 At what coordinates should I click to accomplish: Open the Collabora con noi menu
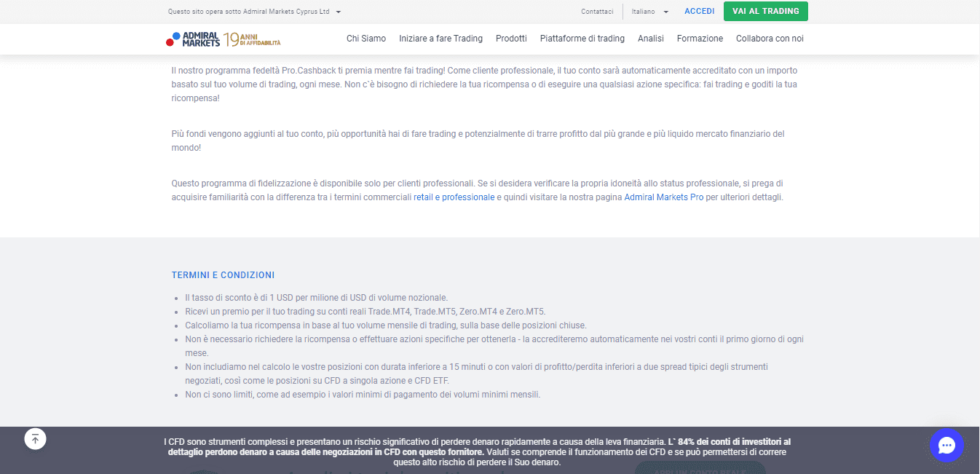[770, 39]
